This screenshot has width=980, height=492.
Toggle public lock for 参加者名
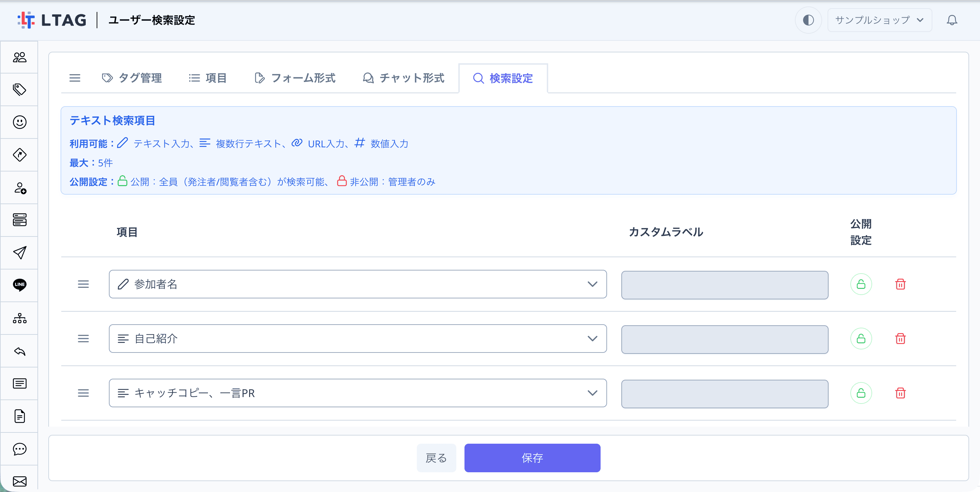pos(861,284)
